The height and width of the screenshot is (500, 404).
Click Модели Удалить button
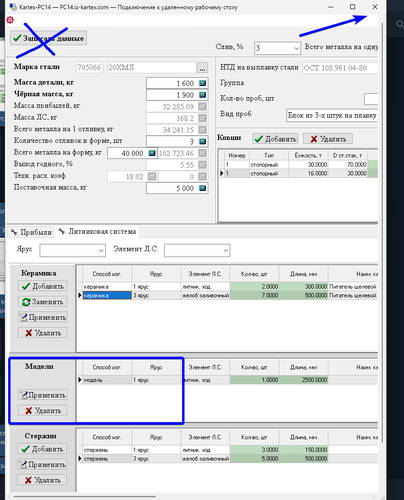pyautogui.click(x=42, y=411)
